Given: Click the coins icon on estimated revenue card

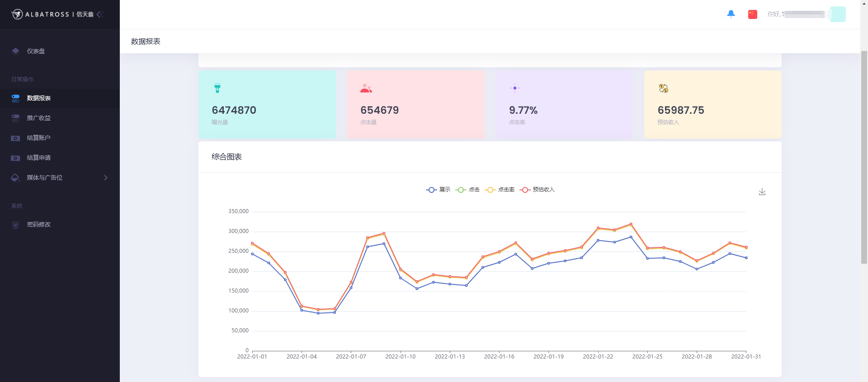Looking at the screenshot, I should [663, 89].
